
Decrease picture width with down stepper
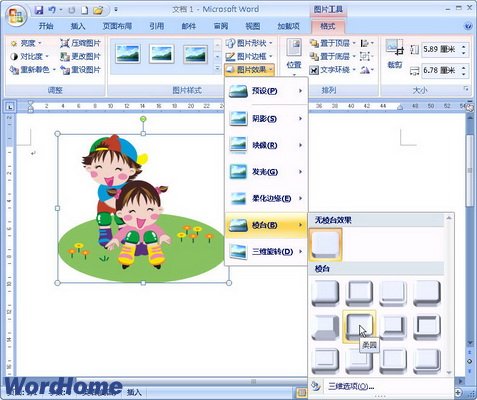coord(464,74)
